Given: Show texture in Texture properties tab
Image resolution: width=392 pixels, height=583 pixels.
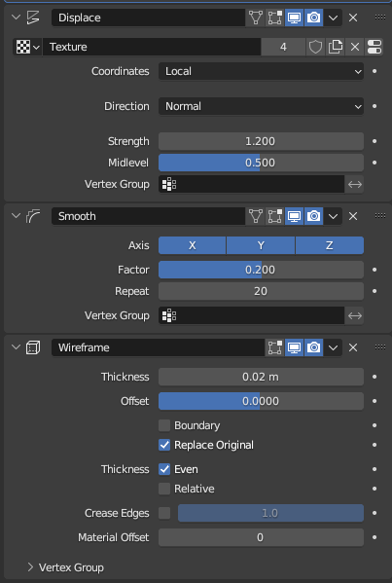Looking at the screenshot, I should click(x=374, y=47).
